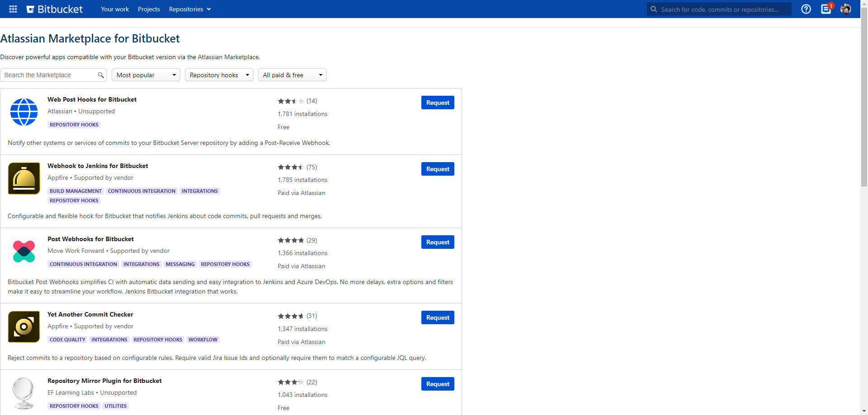Click Repository Hooks tag on Repository Mirror Plugin
This screenshot has height=415, width=868.
[74, 406]
